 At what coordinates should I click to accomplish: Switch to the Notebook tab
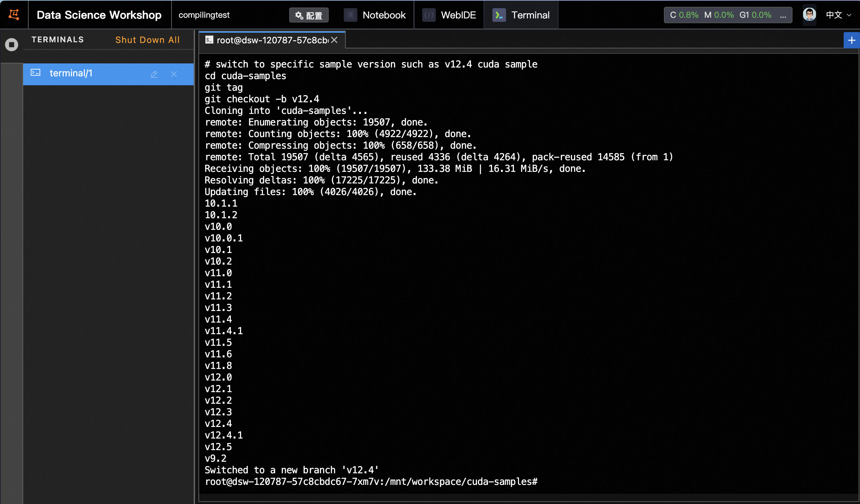coord(384,15)
